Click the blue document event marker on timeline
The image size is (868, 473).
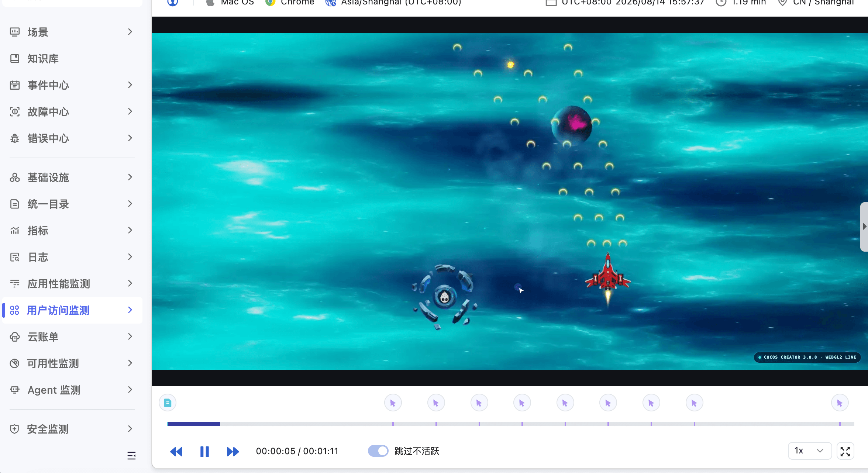tap(168, 403)
